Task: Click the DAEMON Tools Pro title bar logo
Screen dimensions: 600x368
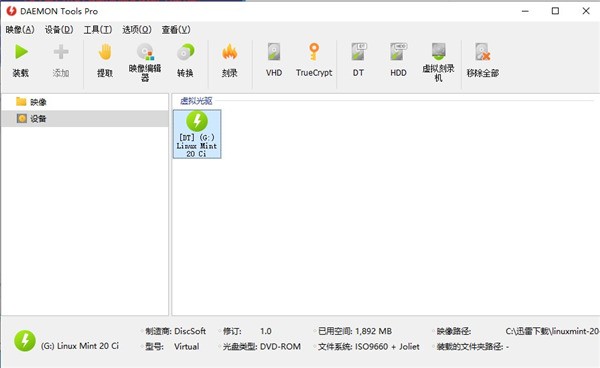Action: click(11, 11)
